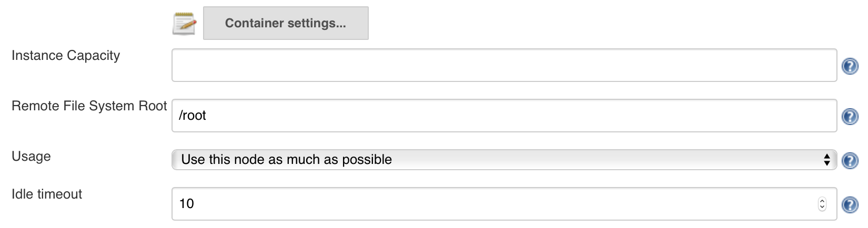Place cursor after the '10' timeout value

click(x=195, y=204)
